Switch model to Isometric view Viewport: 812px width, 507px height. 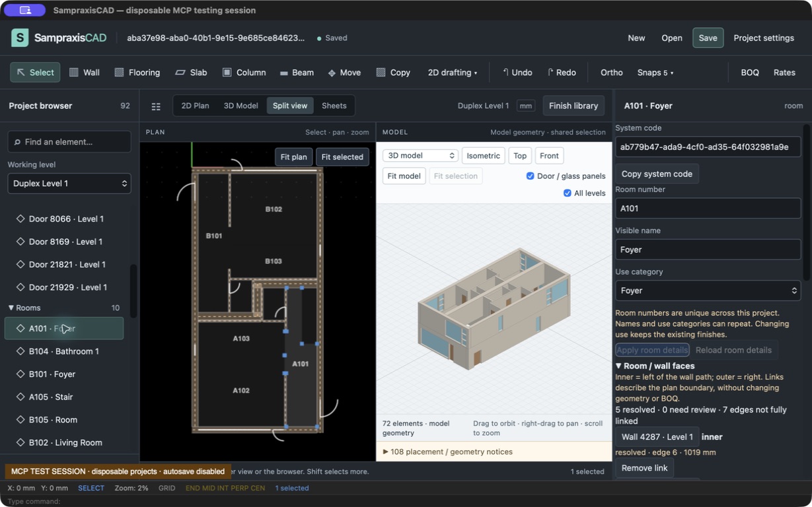tap(483, 156)
